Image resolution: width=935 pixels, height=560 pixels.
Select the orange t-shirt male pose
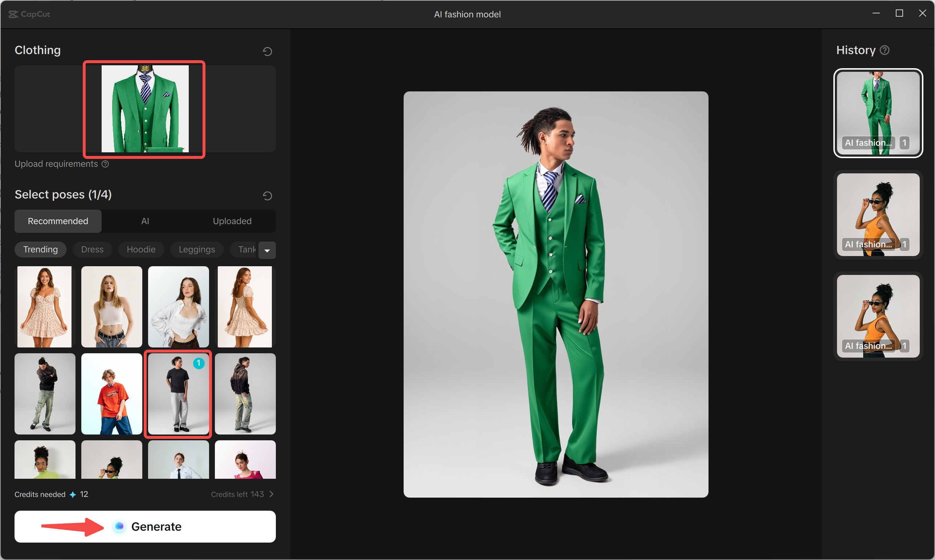[111, 394]
